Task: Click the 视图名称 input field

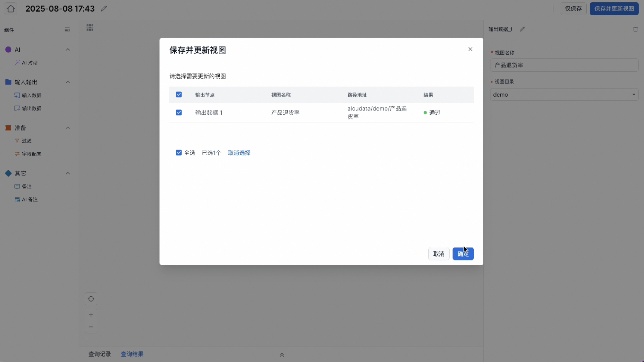Action: (564, 65)
